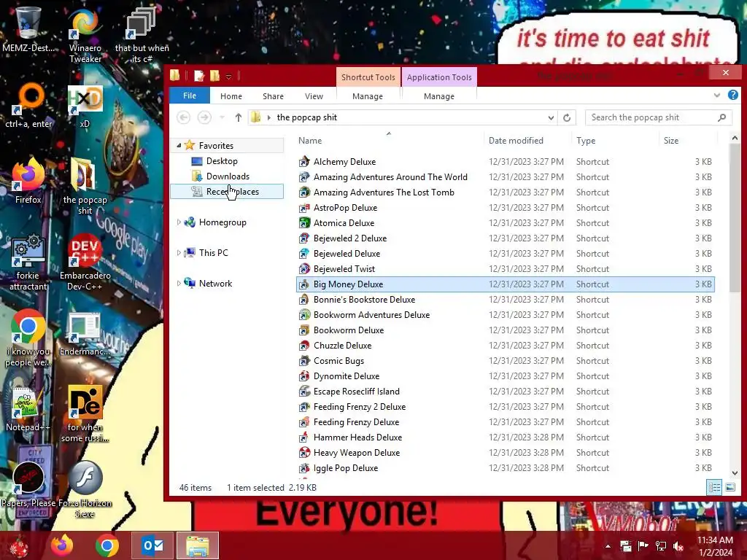This screenshot has width=747, height=560.
Task: Select the Heavy Weapon Deluxe icon
Action: [304, 453]
